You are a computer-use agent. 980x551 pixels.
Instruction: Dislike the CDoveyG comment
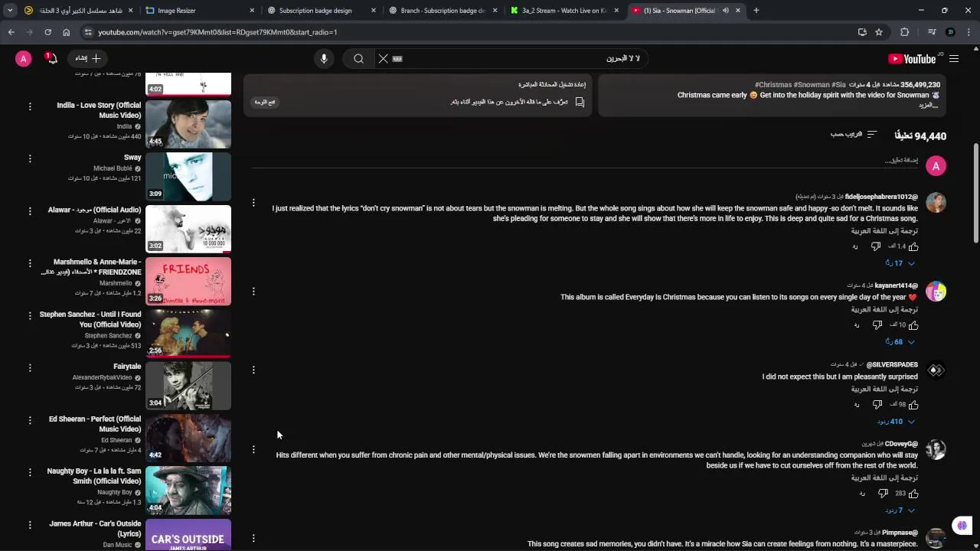(883, 494)
